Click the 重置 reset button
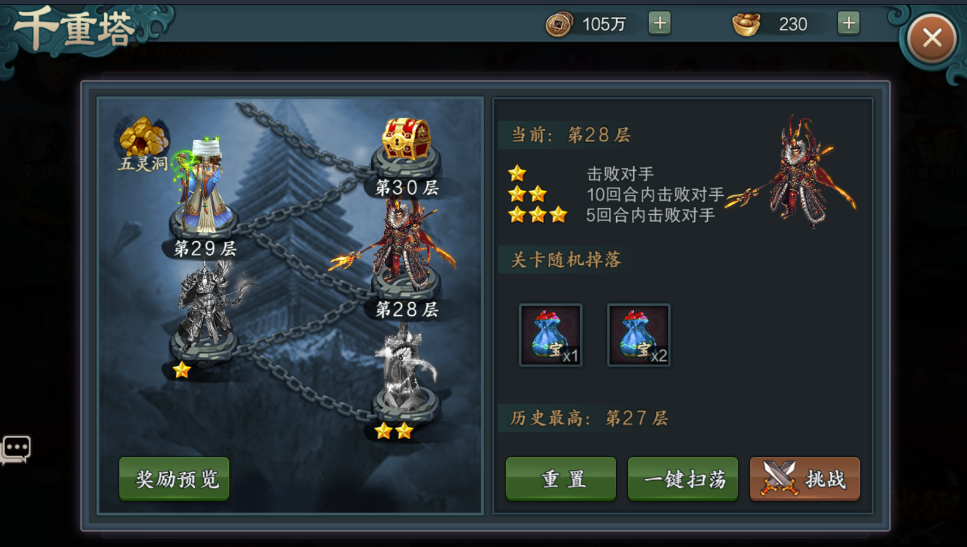Screen dimensions: 967x547 coord(561,479)
